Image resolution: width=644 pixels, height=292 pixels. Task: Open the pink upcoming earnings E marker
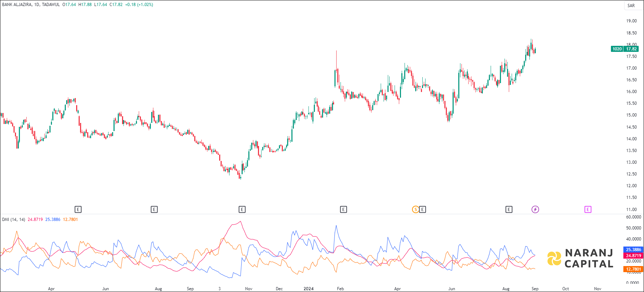(x=588, y=210)
